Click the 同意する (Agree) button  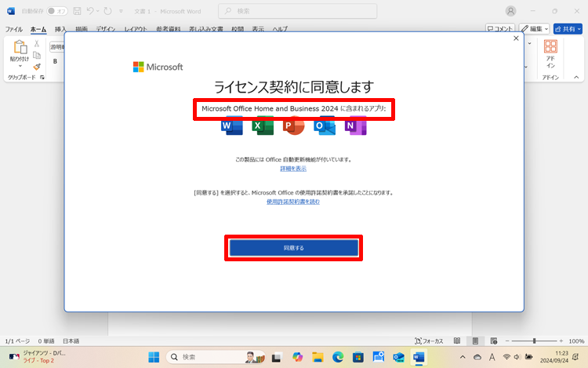pos(293,248)
